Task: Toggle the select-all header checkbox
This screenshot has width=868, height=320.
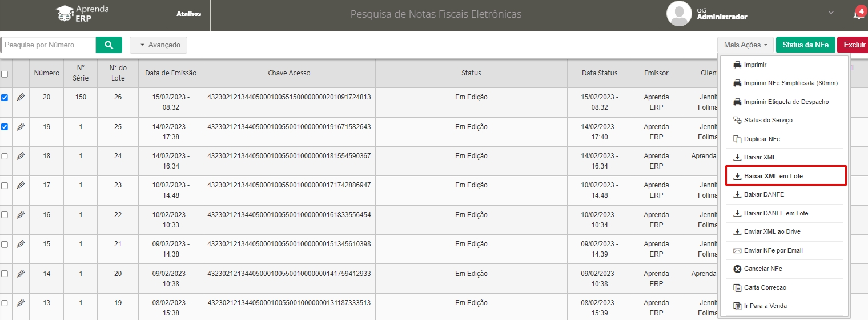Action: pos(5,74)
